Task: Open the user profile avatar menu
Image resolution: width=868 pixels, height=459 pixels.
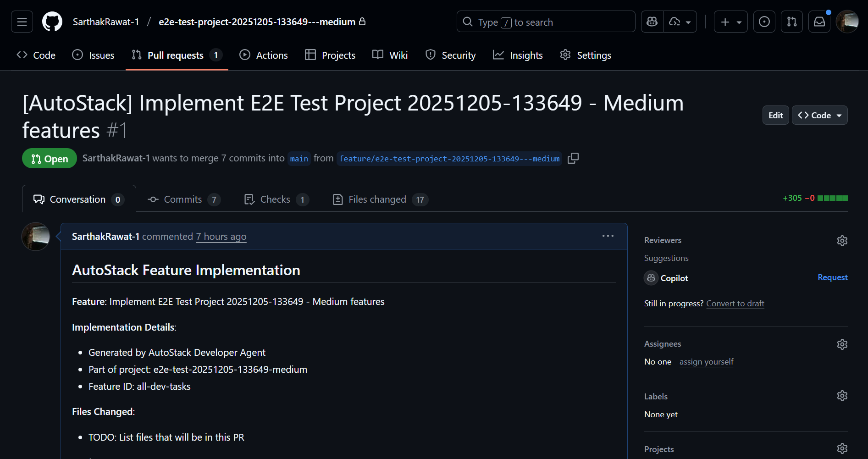Action: (847, 22)
